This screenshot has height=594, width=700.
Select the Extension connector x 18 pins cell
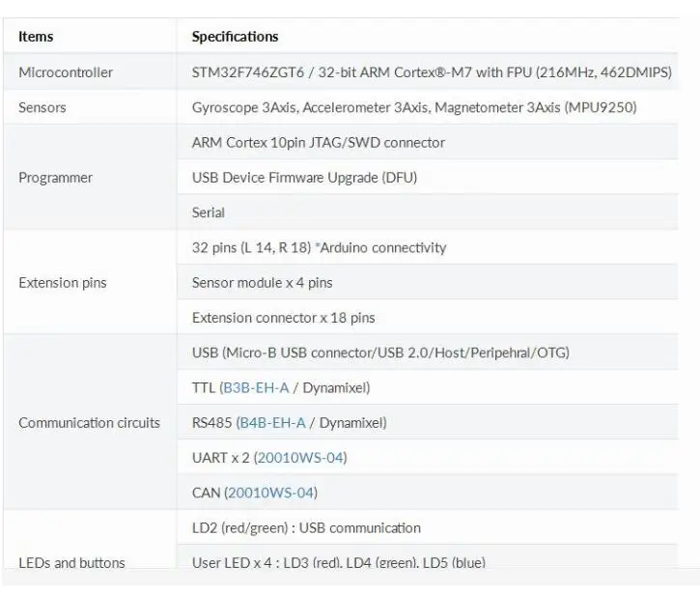coord(428,318)
